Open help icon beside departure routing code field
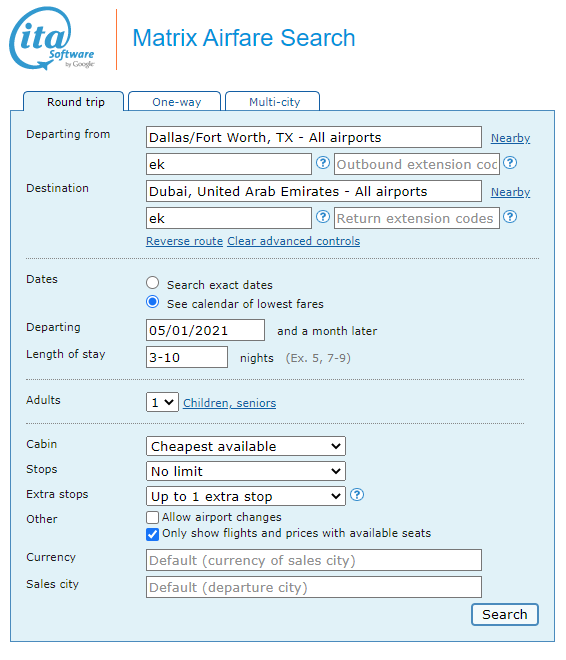Viewport: 566px width, 660px height. pos(323,163)
